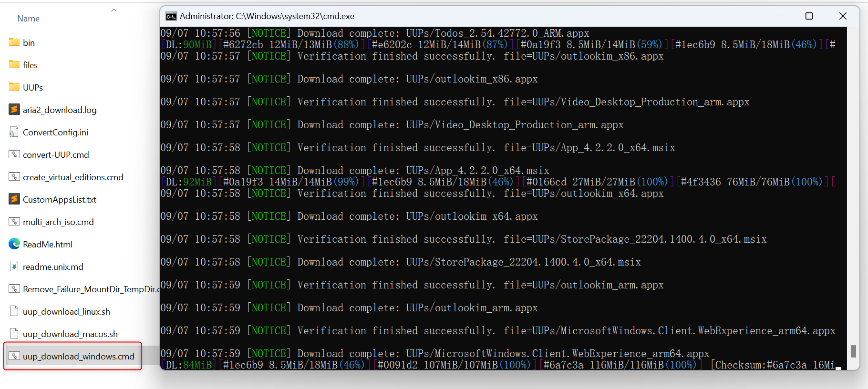868x389 pixels.
Task: Click the convert-UUP.cmd script icon
Action: tap(14, 154)
